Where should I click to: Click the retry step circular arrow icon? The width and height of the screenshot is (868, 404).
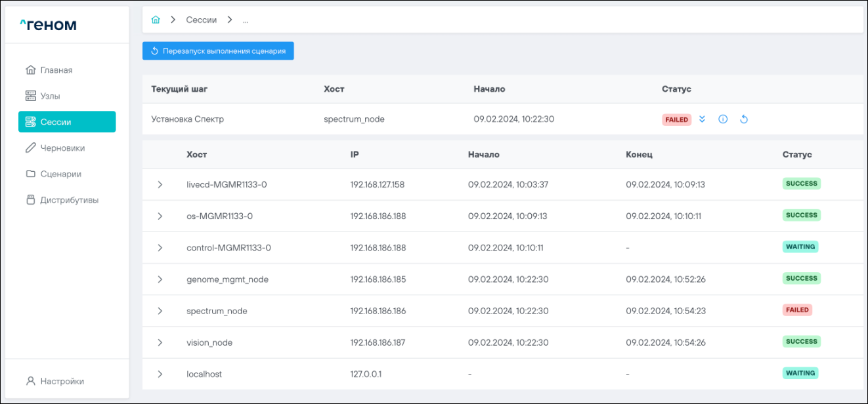coord(744,119)
